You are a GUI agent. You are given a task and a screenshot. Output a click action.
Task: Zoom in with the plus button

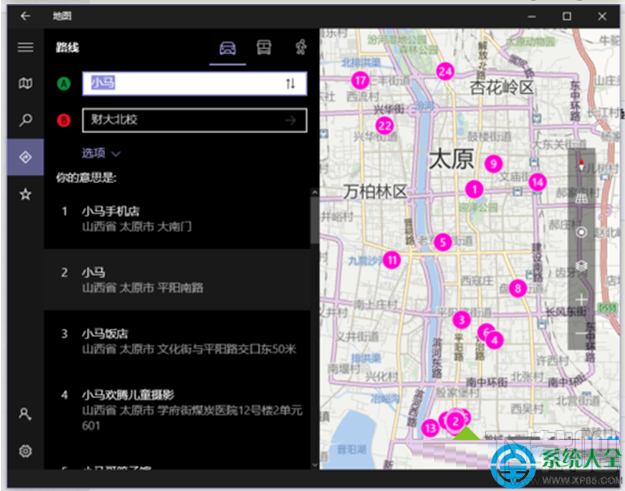[581, 299]
